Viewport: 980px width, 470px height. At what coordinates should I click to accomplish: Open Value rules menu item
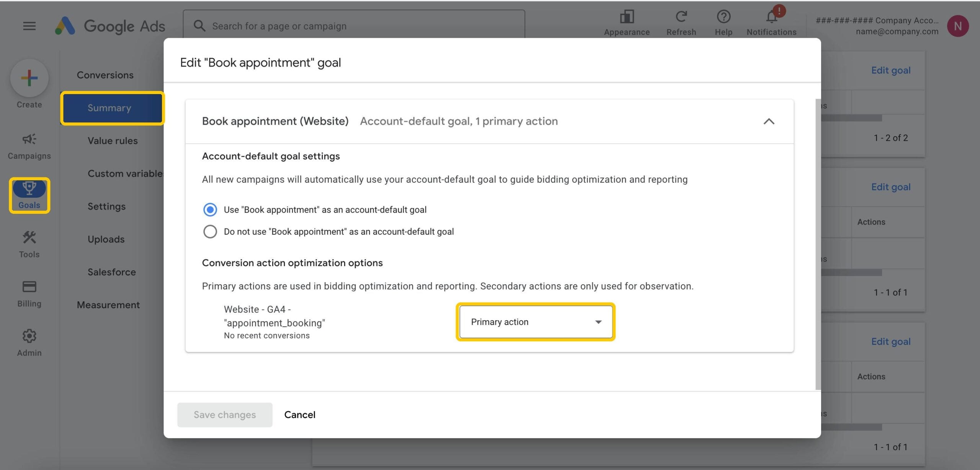(113, 141)
